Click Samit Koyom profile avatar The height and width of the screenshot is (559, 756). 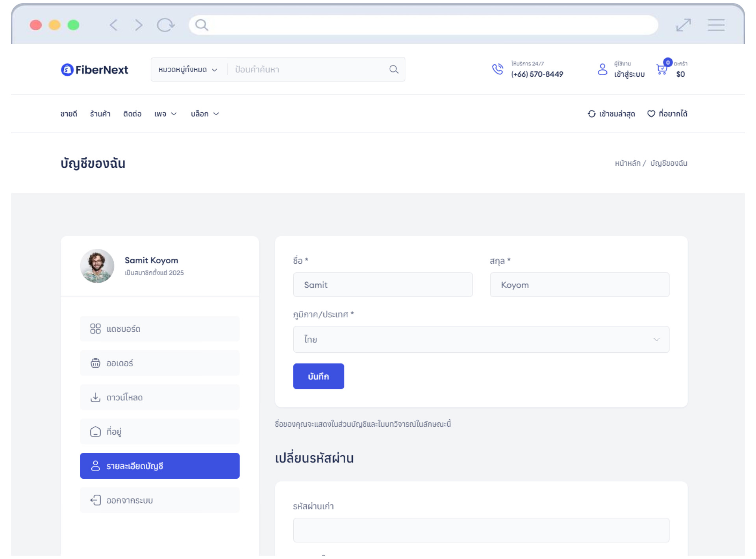[97, 266]
